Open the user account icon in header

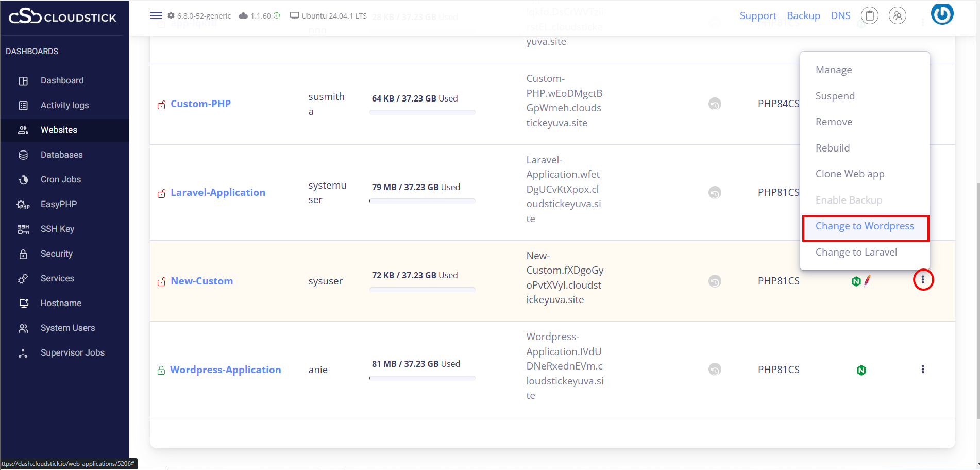(897, 16)
